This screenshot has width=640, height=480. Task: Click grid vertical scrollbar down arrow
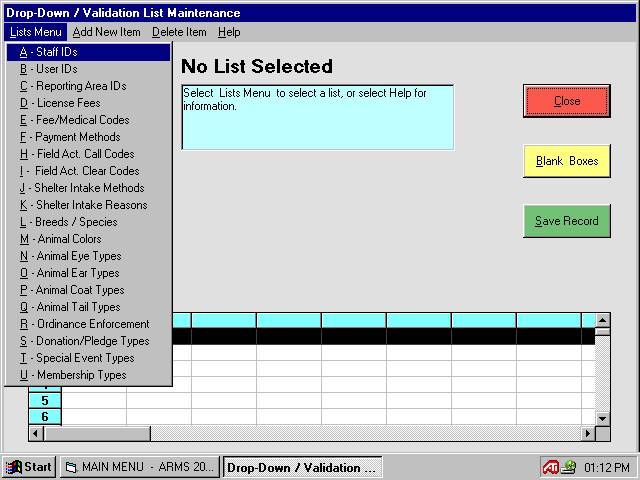(x=603, y=418)
